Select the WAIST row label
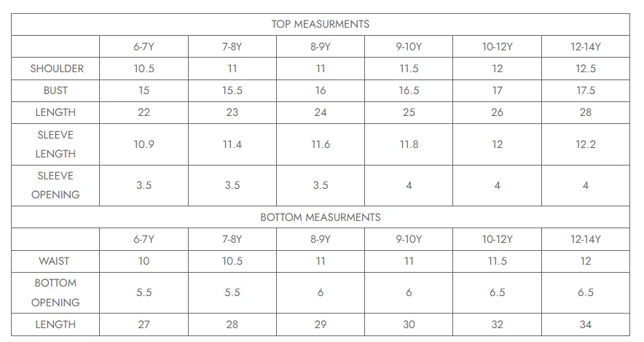Screen dimensions: 644x342 54,261
